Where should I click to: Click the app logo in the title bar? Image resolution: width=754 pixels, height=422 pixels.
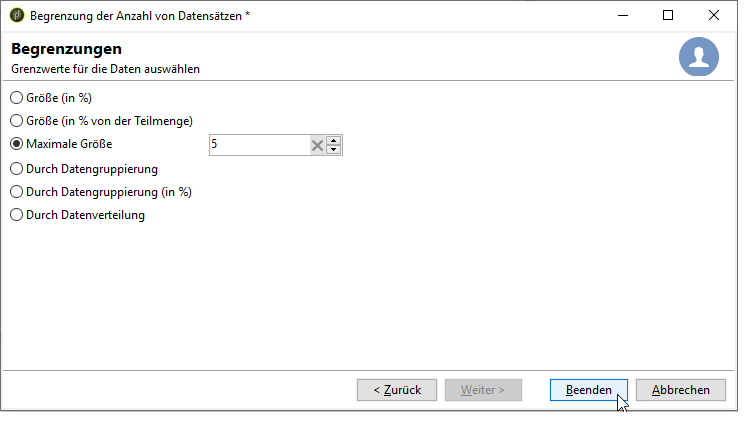click(17, 15)
